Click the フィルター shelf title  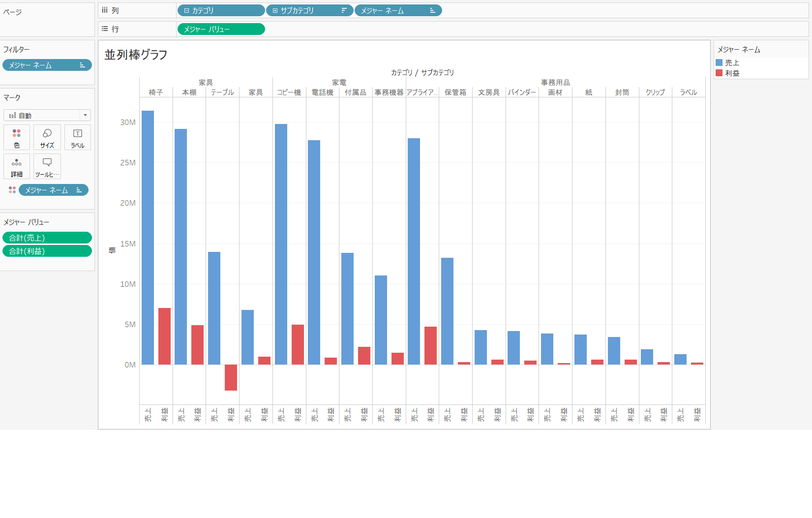pyautogui.click(x=16, y=49)
